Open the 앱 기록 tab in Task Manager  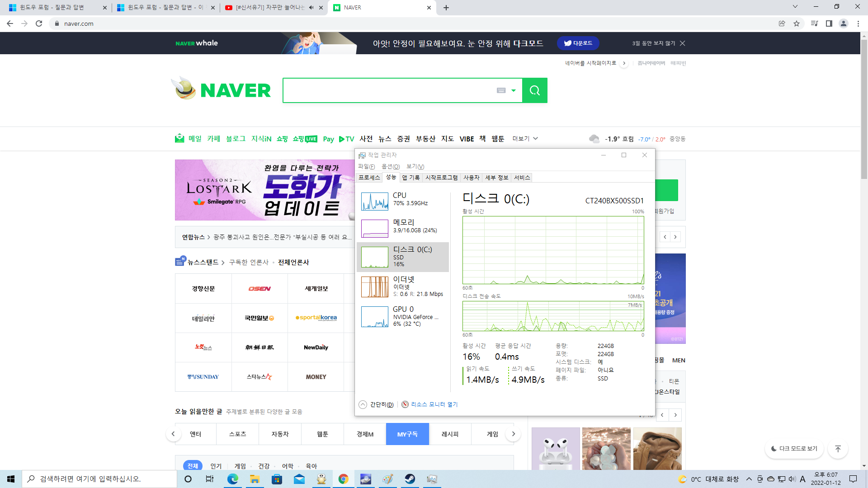pyautogui.click(x=411, y=178)
